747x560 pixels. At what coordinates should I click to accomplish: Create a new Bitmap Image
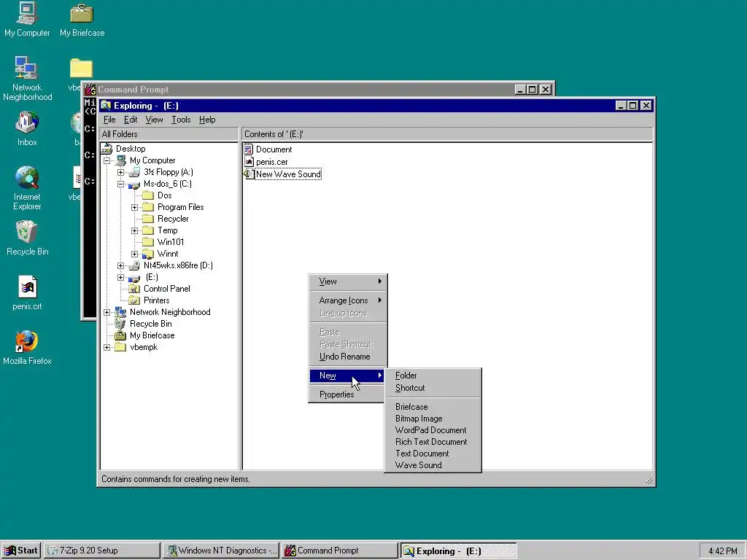pos(433,419)
